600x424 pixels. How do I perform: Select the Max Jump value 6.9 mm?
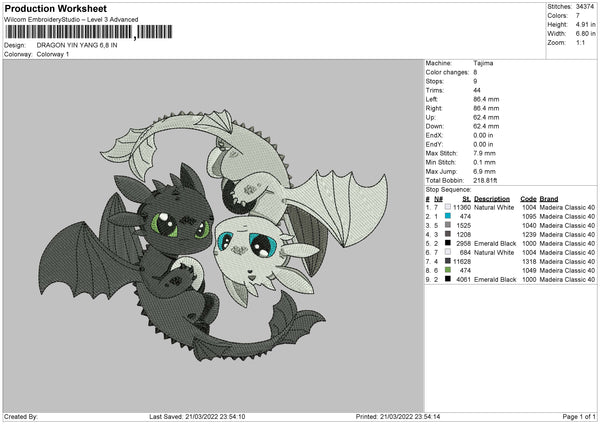pyautogui.click(x=484, y=171)
